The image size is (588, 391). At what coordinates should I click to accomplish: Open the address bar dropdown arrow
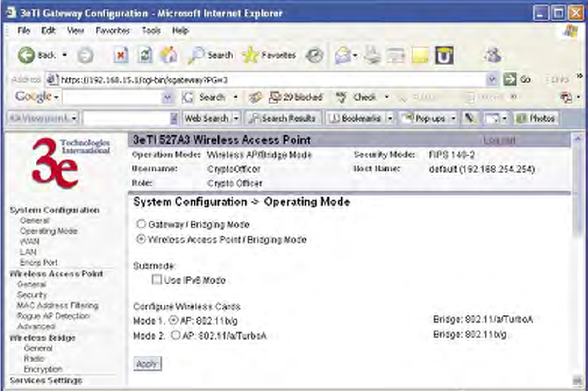[x=492, y=79]
